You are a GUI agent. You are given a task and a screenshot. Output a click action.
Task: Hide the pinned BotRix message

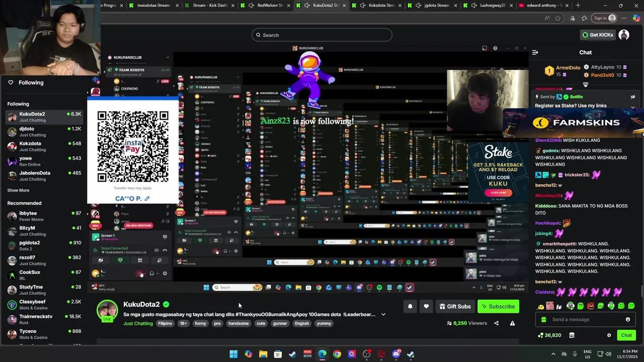pyautogui.click(x=633, y=97)
